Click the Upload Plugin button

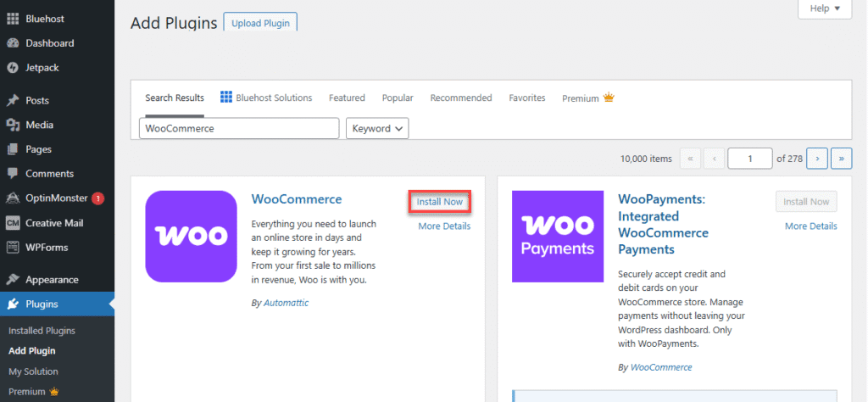260,24
